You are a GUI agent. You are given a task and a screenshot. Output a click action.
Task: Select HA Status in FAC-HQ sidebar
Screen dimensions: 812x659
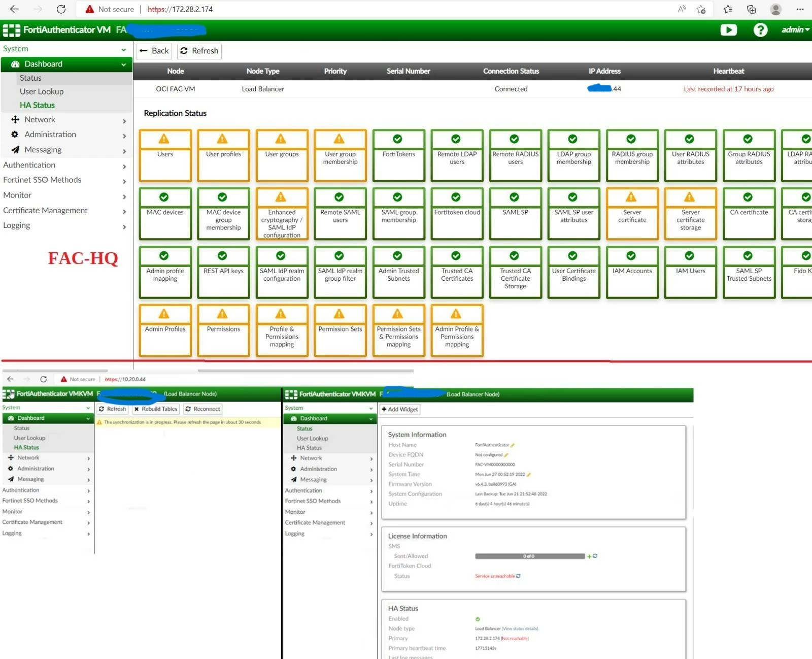point(37,105)
